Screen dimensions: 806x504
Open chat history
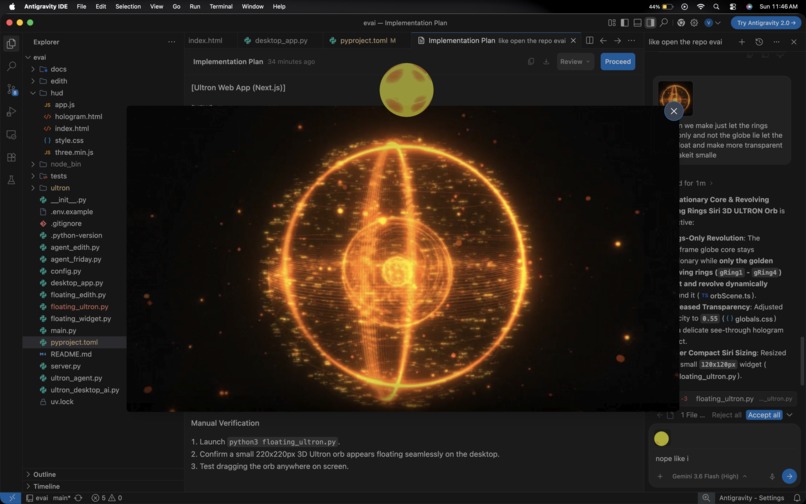tap(759, 42)
